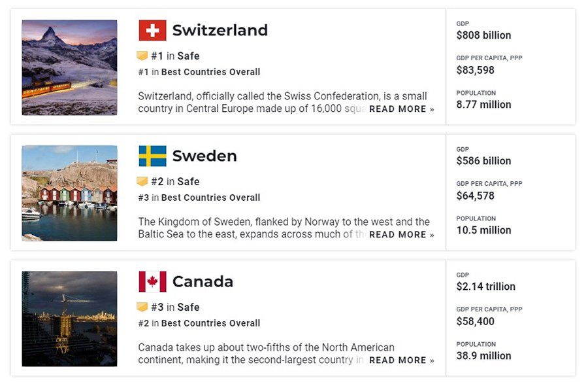Open the Canada country title link
This screenshot has width=588, height=384.
[x=203, y=281]
